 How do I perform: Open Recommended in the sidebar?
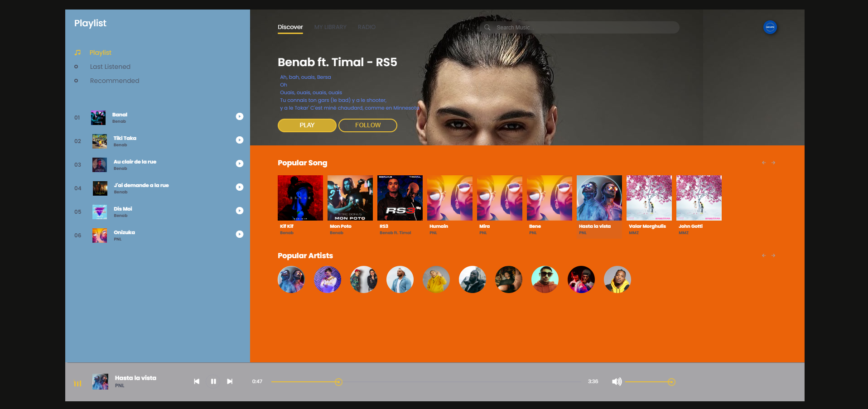(x=115, y=81)
